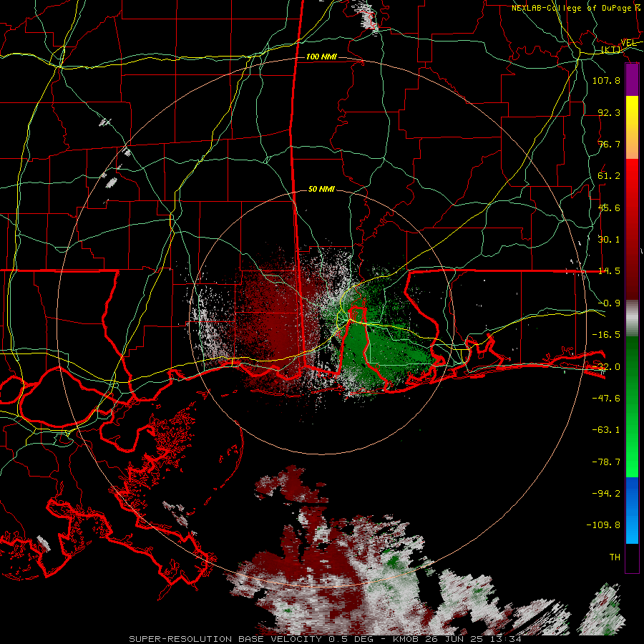Select the -32.0 velocity scale value
The width and height of the screenshot is (644, 644).
pyautogui.click(x=606, y=367)
